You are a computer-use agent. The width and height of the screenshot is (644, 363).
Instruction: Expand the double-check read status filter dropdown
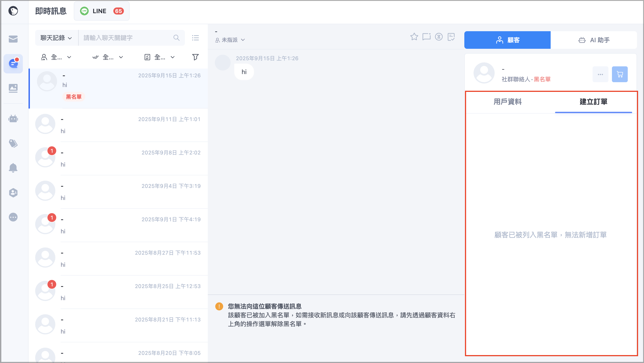point(108,57)
